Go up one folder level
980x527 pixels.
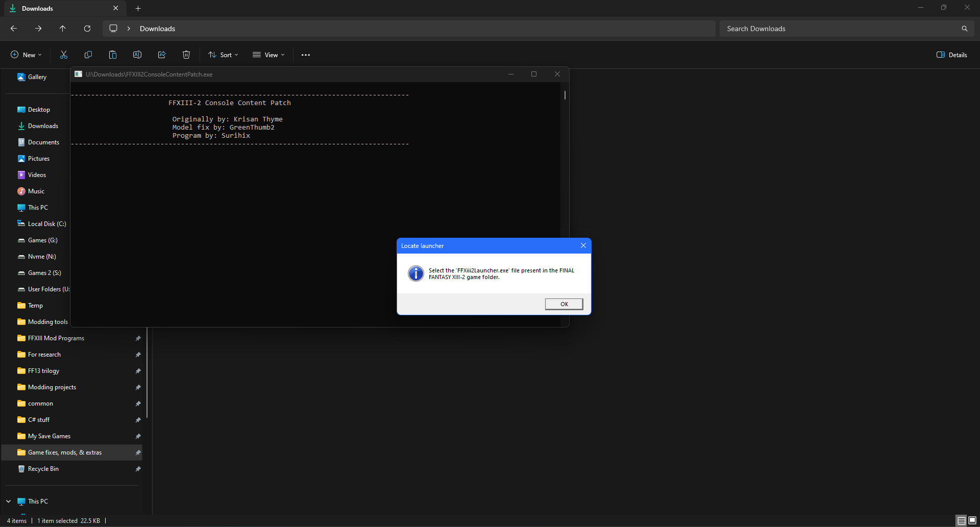point(63,29)
